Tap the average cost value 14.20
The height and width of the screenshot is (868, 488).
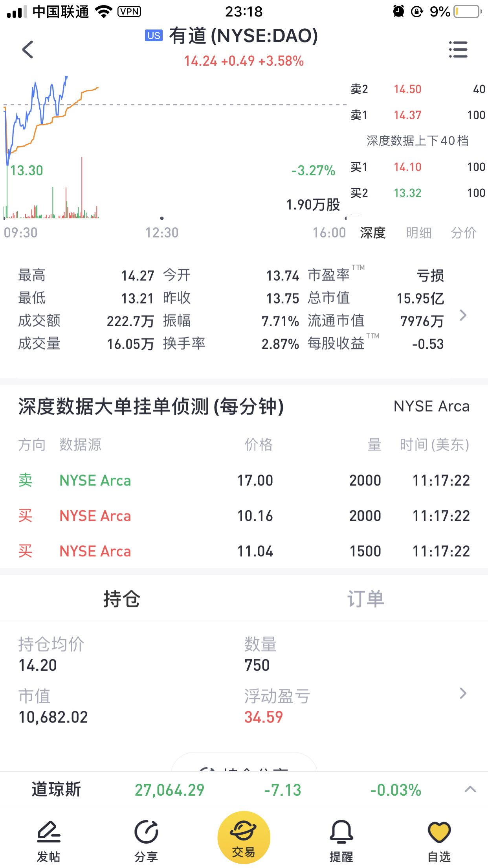(x=38, y=665)
